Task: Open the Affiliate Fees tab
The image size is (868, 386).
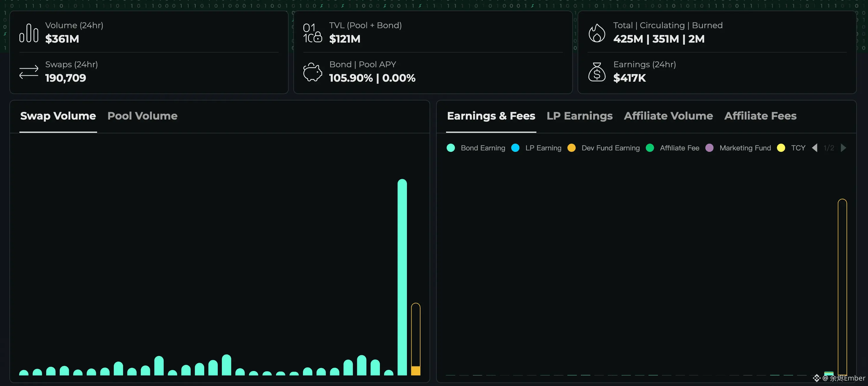Action: tap(760, 116)
